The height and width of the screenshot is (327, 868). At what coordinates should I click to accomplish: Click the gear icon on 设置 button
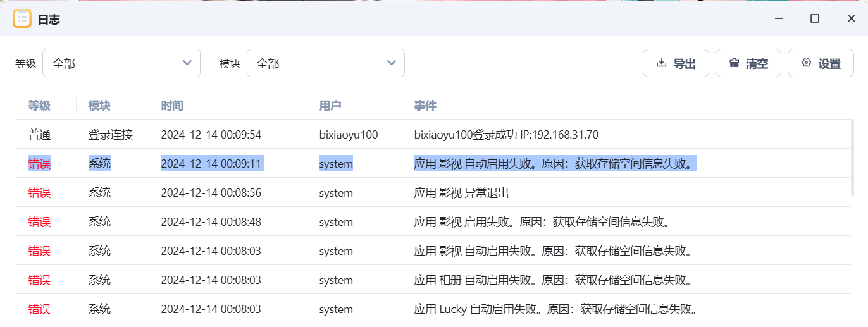click(806, 63)
